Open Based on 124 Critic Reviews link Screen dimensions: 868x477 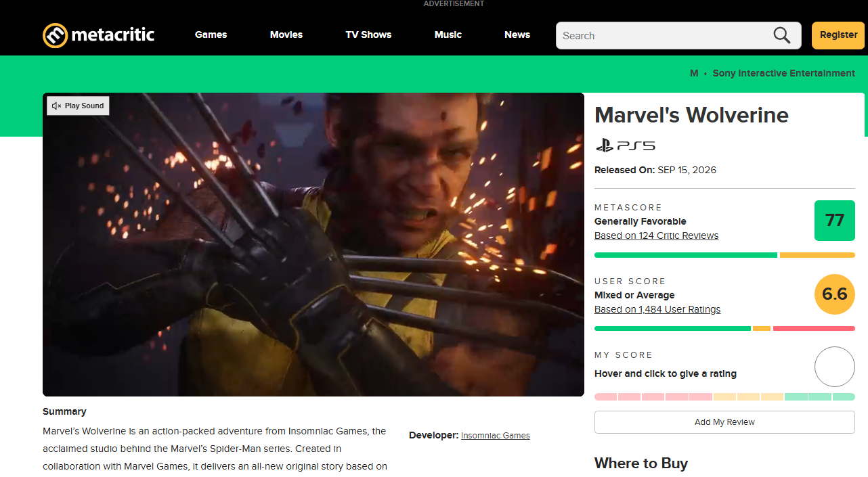tap(656, 235)
